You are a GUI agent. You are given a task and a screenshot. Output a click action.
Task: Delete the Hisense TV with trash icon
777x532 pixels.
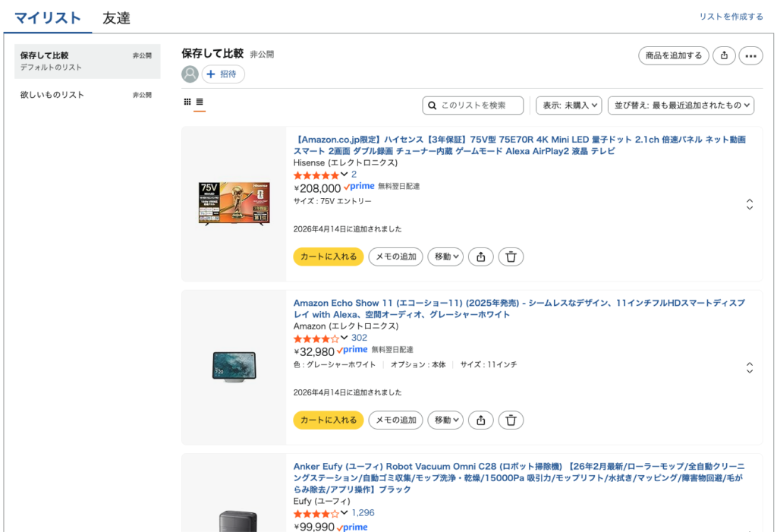(511, 257)
